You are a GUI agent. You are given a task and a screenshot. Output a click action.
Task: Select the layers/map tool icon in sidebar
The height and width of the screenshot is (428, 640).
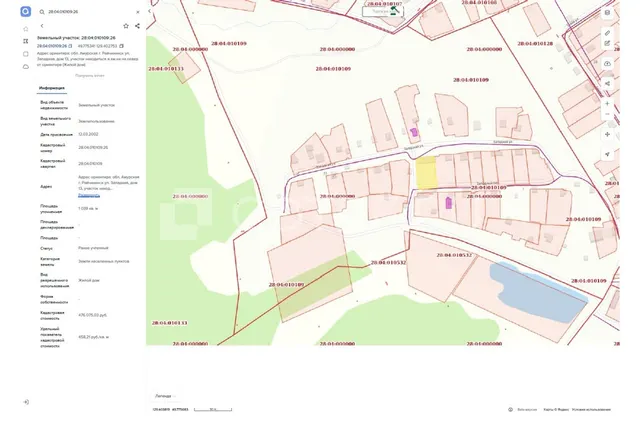point(26,41)
